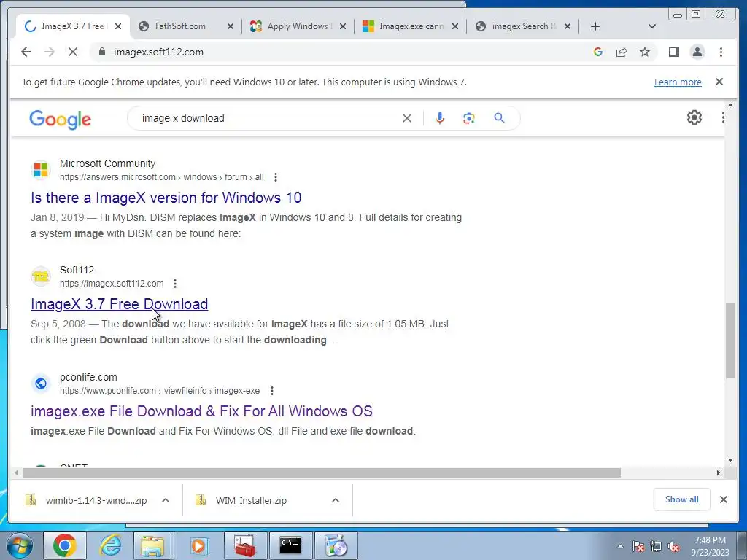Open options for wimlib zip download
Image resolution: width=747 pixels, height=560 pixels.
(x=166, y=500)
